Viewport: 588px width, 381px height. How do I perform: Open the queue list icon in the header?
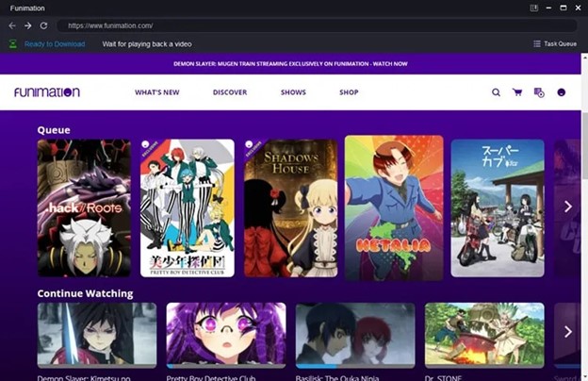click(539, 92)
